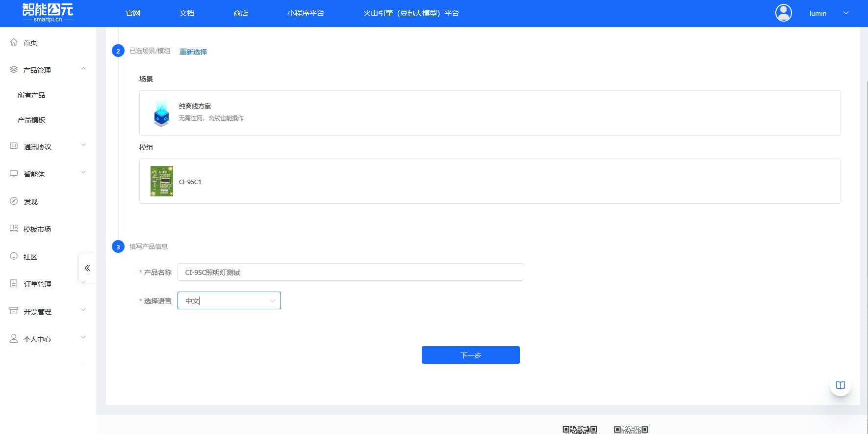Click the community smiley icon
The height and width of the screenshot is (434, 868).
14,256
